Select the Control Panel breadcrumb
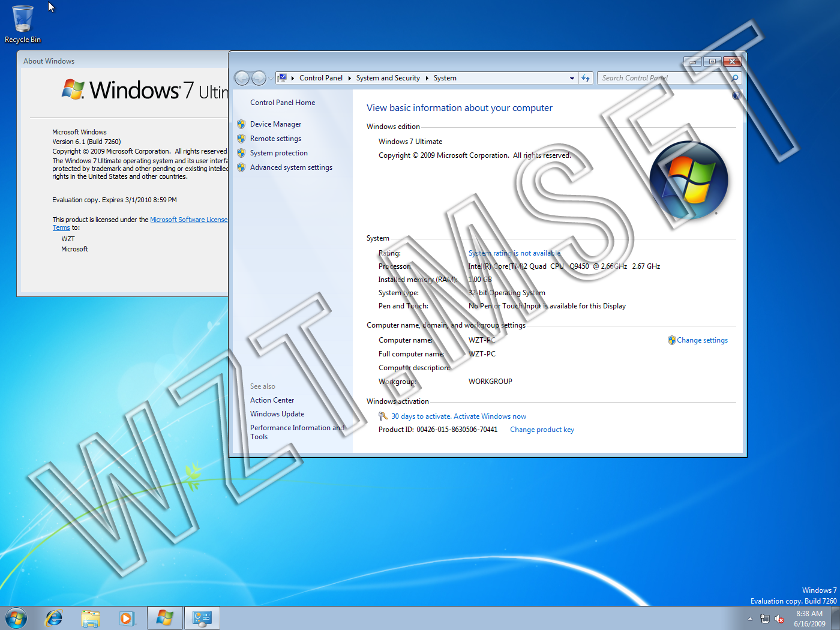 point(321,78)
